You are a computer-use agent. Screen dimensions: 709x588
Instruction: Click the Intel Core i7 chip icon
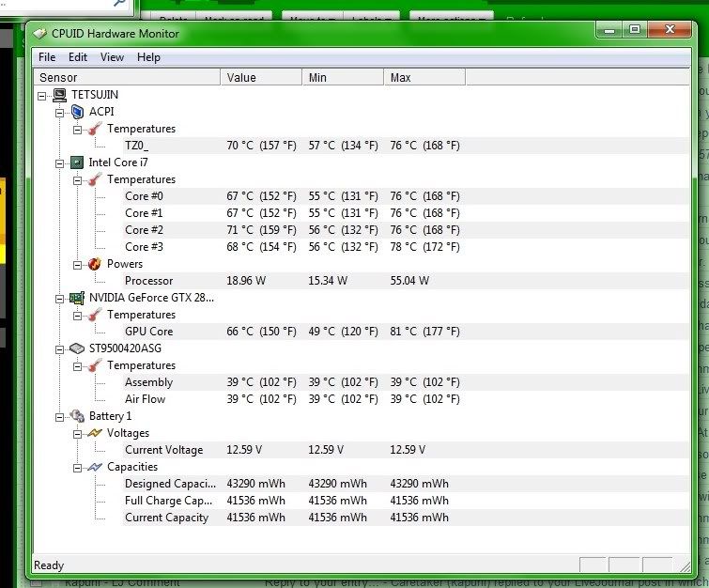coord(77,162)
